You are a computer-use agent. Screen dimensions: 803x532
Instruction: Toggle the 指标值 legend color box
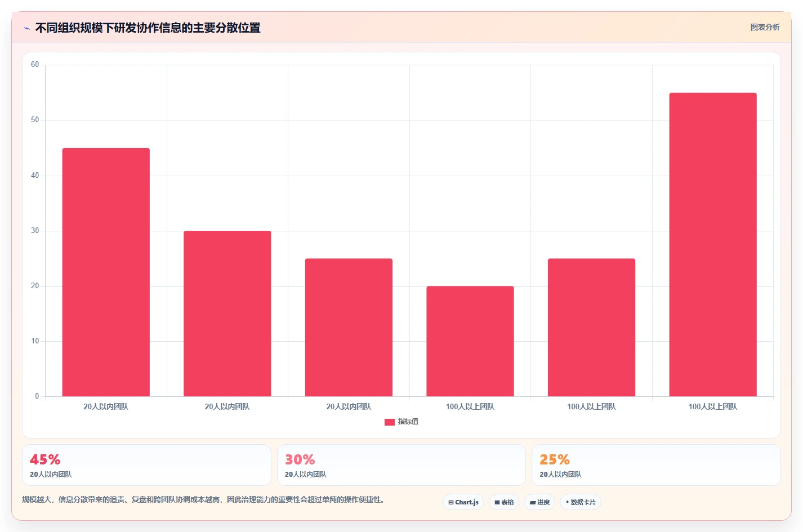pyautogui.click(x=390, y=422)
